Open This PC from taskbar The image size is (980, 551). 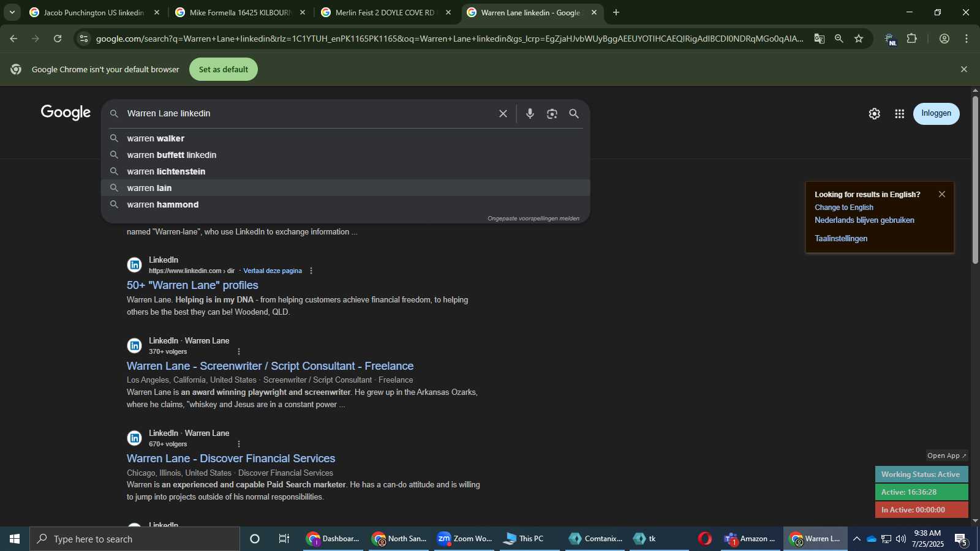click(x=530, y=539)
